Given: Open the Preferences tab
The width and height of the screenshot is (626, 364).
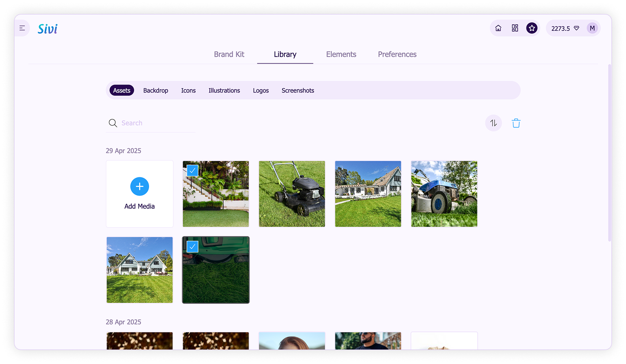Looking at the screenshot, I should [x=397, y=54].
